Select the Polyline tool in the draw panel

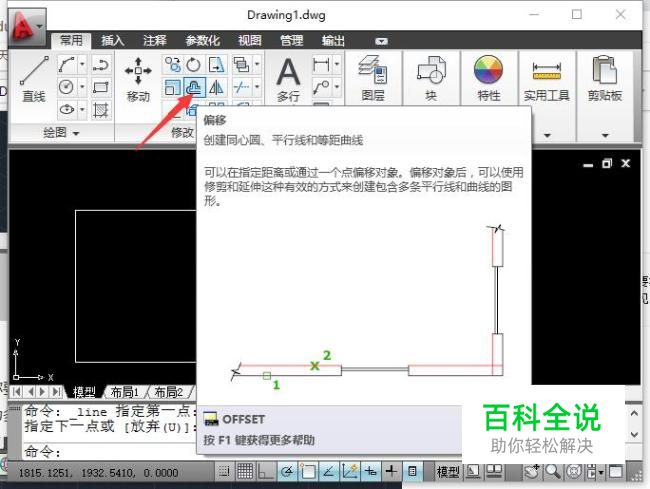click(x=67, y=64)
